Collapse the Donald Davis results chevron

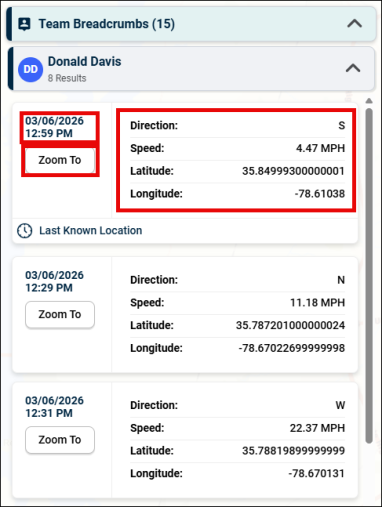pos(353,68)
